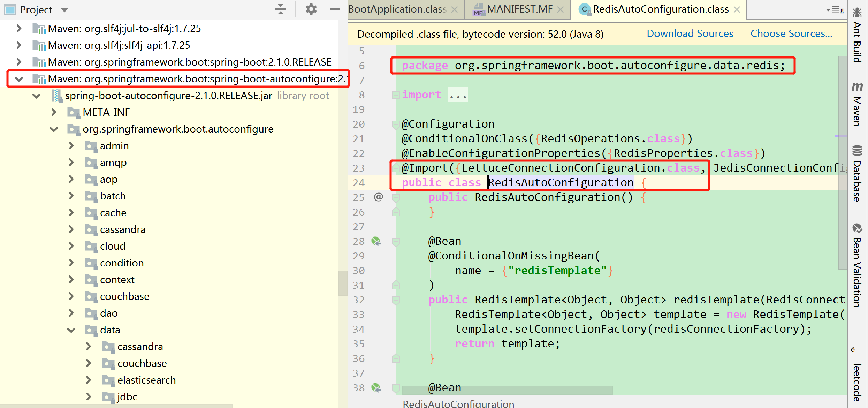The height and width of the screenshot is (408, 868).
Task: Open Project panel settings gear
Action: 311,9
